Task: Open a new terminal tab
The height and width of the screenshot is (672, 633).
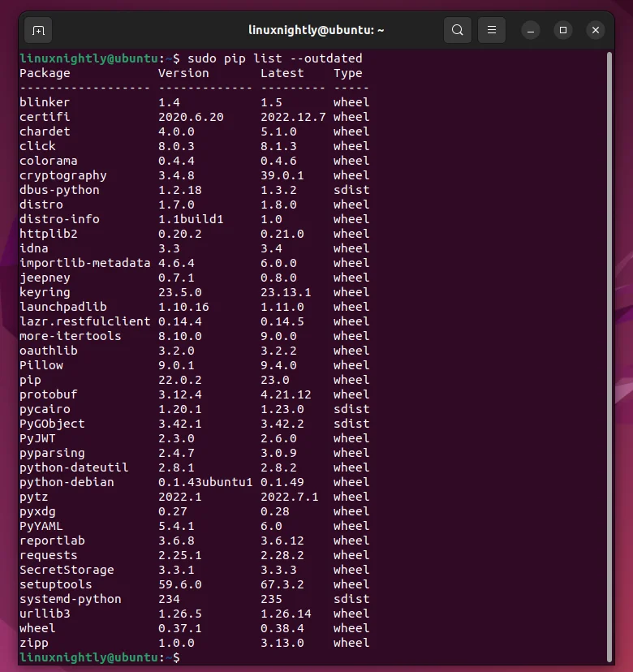Action: point(38,30)
